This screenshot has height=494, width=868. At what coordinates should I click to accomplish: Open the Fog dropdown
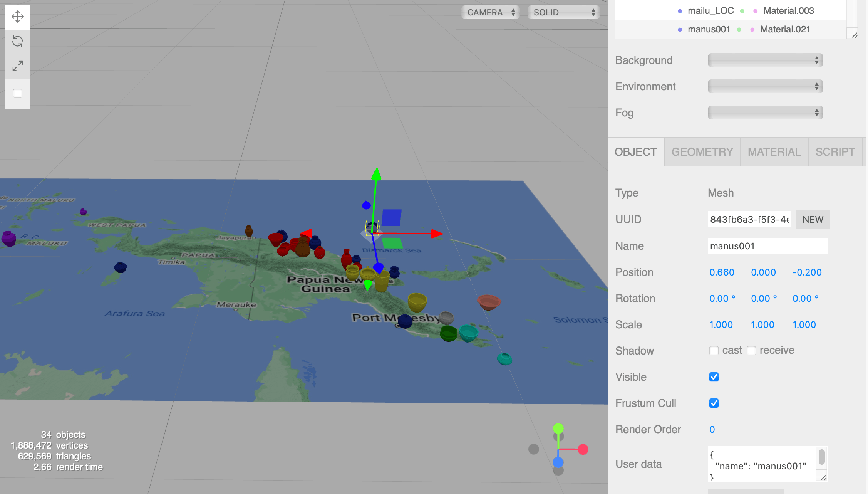[765, 113]
